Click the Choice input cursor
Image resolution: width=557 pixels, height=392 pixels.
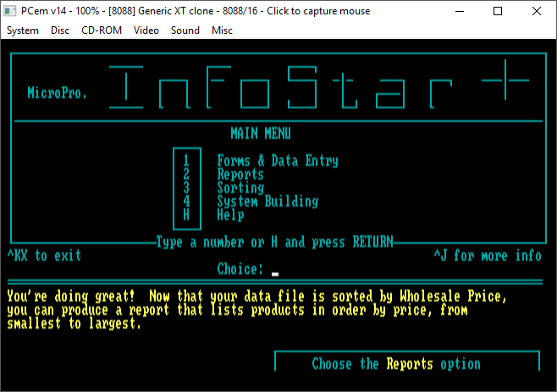[275, 274]
